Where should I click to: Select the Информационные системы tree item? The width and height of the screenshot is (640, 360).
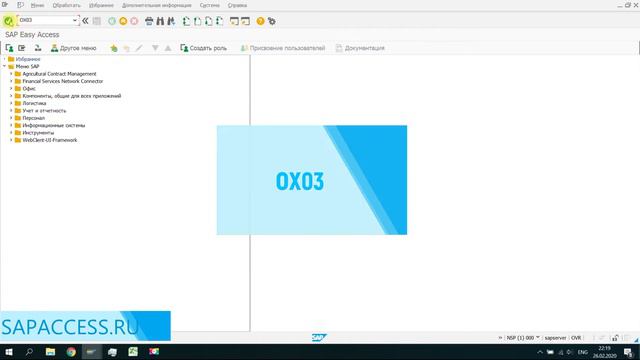(x=53, y=125)
